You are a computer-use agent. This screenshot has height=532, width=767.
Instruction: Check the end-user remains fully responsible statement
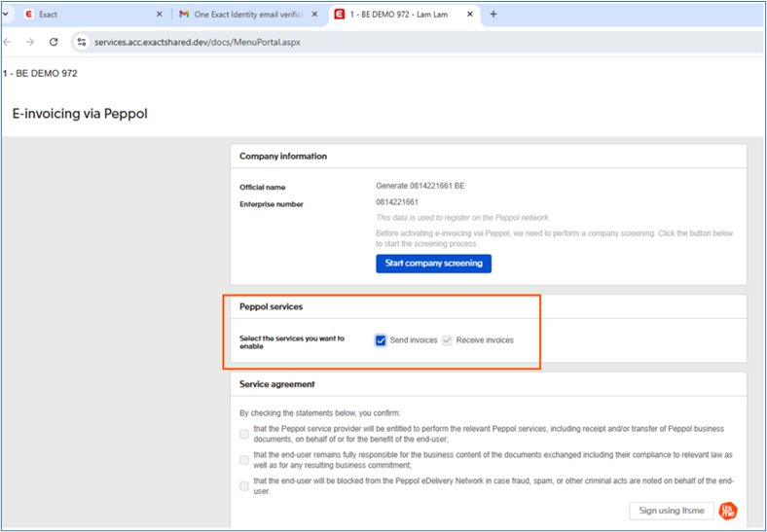(x=244, y=459)
